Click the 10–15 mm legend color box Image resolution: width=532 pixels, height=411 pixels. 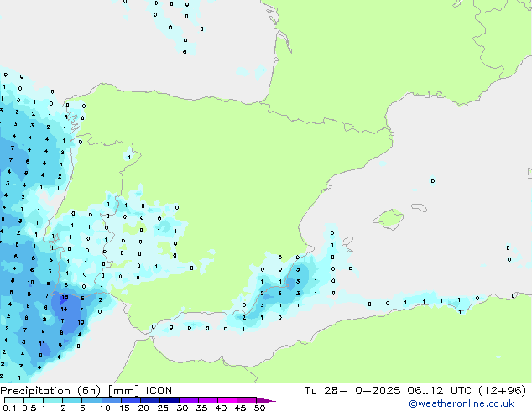[111, 400]
